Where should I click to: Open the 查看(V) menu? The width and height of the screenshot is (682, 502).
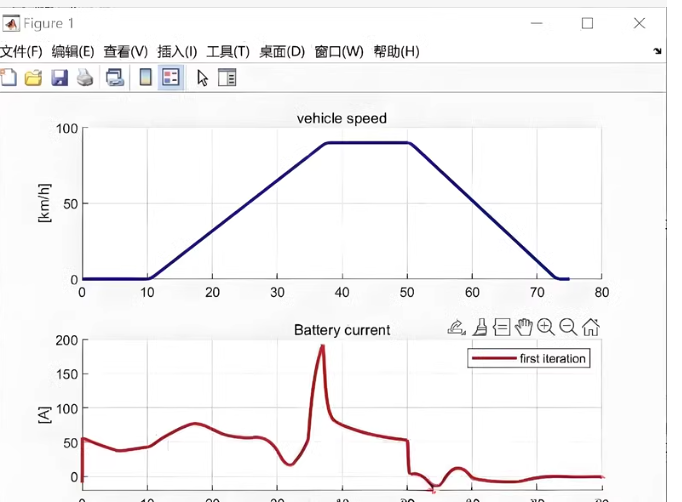tap(126, 52)
